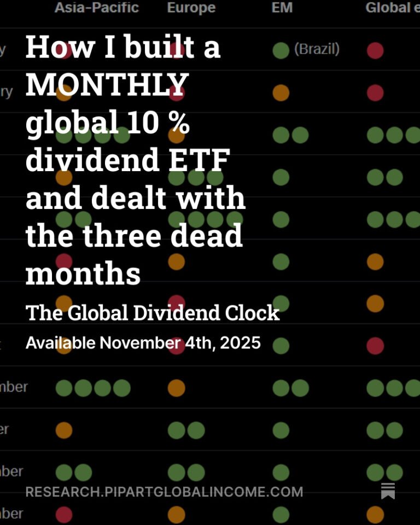Open the RESEARCH.PIPARTGLOBALINCOME.COM link

coord(164,492)
